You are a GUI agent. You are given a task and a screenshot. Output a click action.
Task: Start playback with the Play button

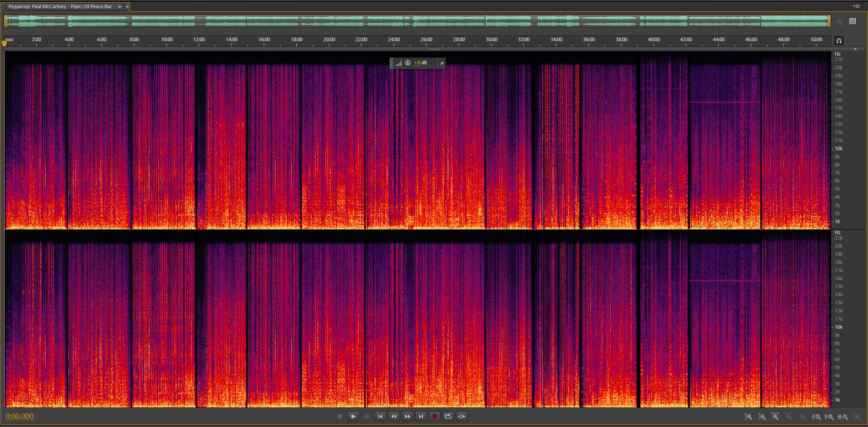(x=353, y=417)
